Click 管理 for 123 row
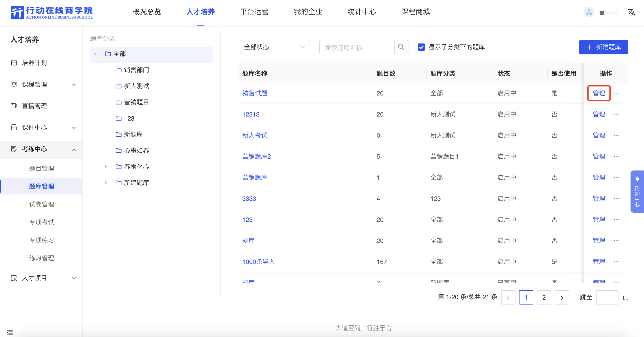The width and height of the screenshot is (644, 337). point(599,220)
